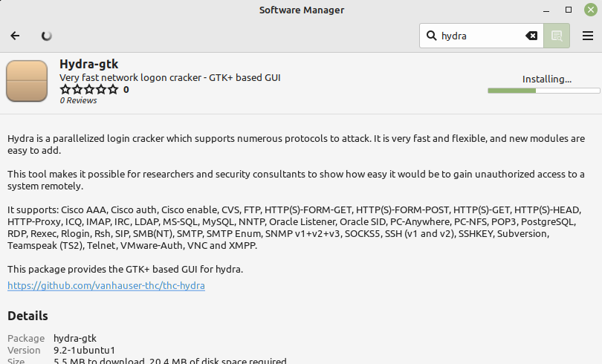602x364 pixels.
Task: Click the 0 Reviews label
Action: click(79, 100)
